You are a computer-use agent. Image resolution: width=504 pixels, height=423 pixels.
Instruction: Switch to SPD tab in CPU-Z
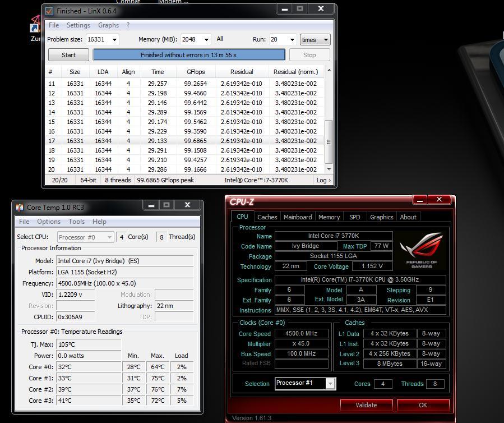click(354, 217)
